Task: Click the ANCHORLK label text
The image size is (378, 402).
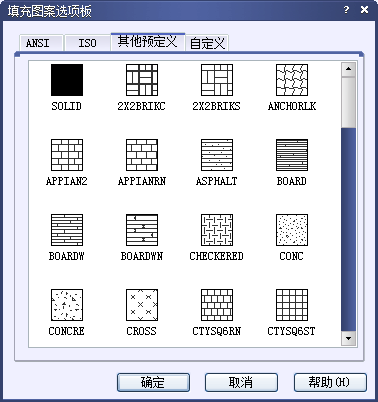Action: tap(292, 106)
